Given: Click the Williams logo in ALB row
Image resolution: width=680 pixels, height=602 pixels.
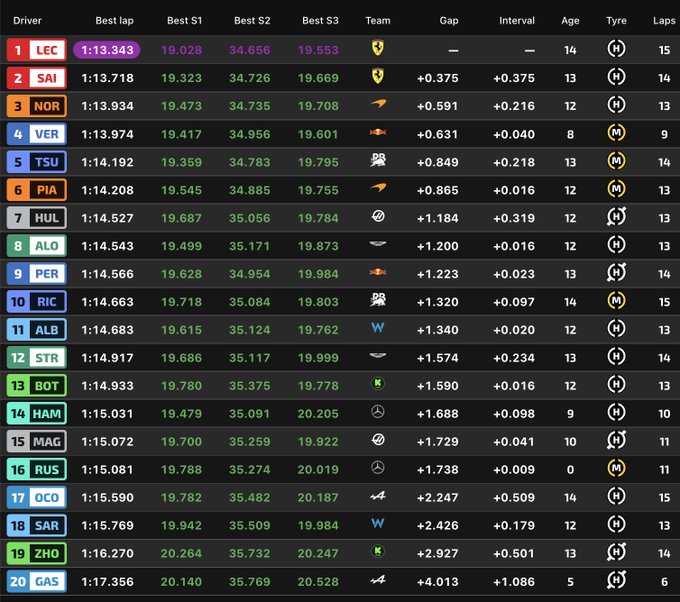Looking at the screenshot, I should coord(378,327).
